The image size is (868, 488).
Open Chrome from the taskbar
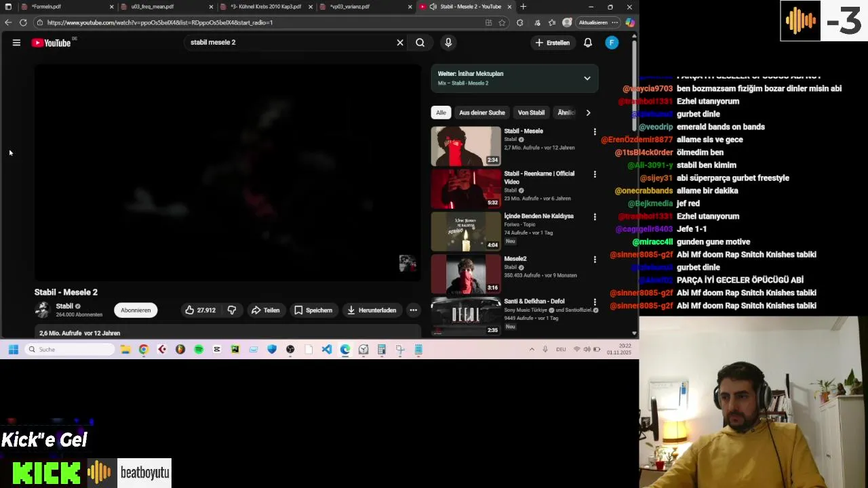144,350
